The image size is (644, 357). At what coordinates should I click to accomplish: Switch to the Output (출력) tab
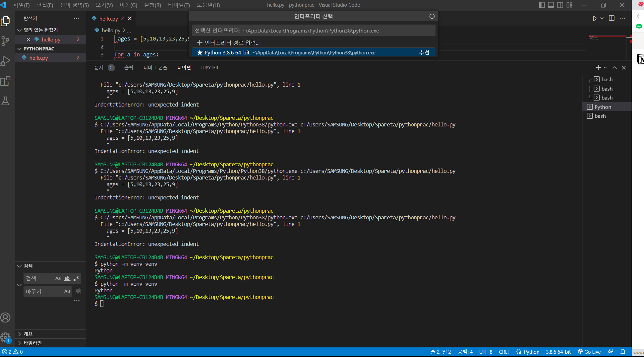[129, 68]
